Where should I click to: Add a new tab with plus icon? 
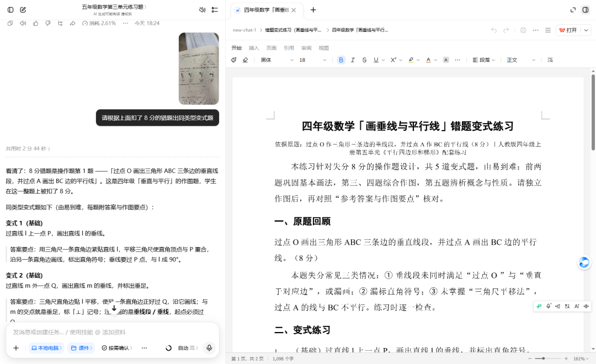313,10
